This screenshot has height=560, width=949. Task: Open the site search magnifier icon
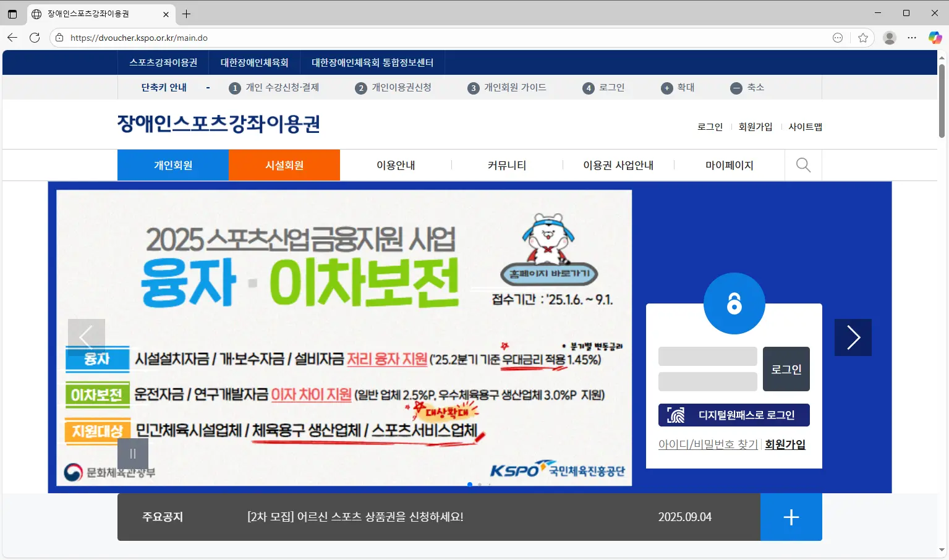point(803,165)
